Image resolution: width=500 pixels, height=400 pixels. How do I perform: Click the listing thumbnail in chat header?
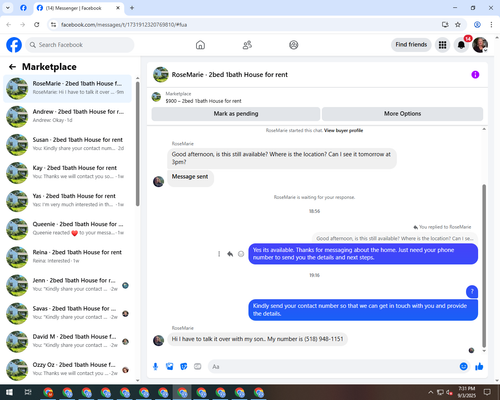pyautogui.click(x=161, y=74)
